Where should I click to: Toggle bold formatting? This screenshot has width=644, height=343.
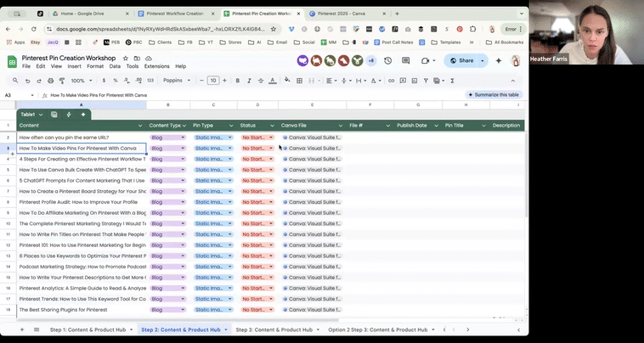click(x=237, y=81)
